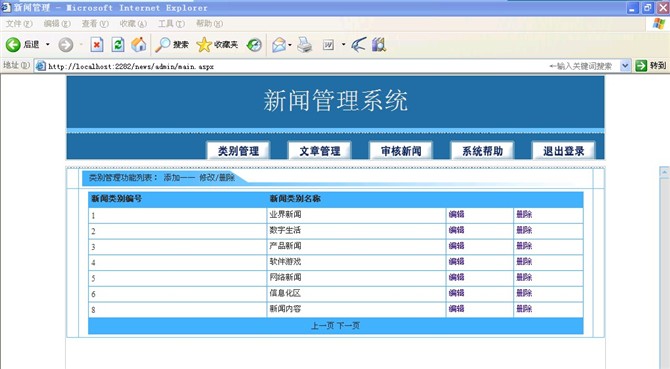Select the 网络新闻 category name cell
Screen dimensions: 670x369
[x=356, y=278]
